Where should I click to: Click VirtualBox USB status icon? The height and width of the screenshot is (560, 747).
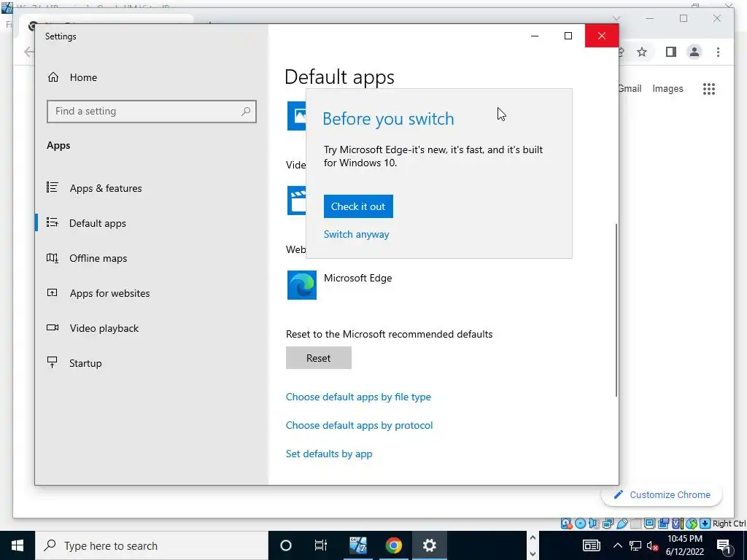[622, 524]
